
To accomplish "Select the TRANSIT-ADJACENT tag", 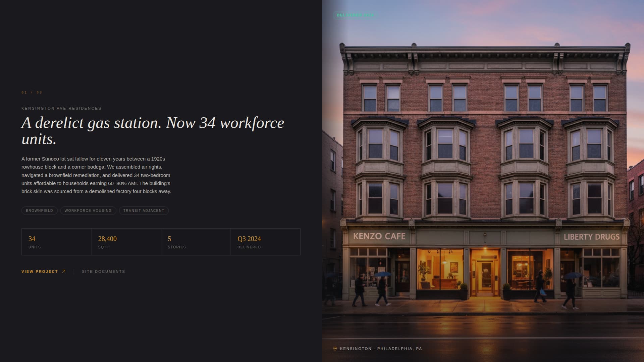I will (144, 210).
